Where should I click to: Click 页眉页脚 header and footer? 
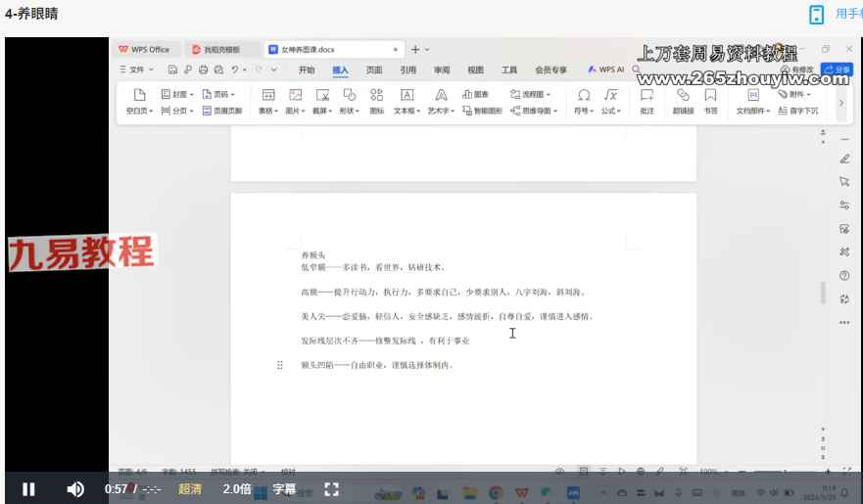click(x=221, y=111)
